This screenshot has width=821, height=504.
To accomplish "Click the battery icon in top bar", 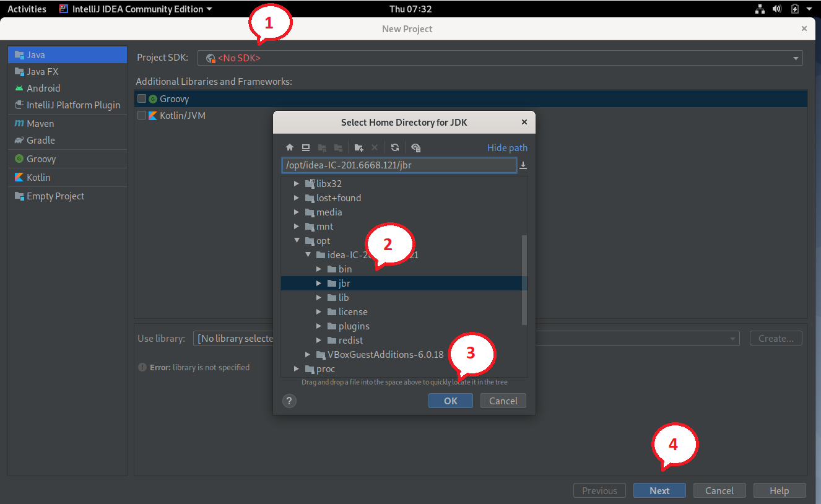I will 794,9.
